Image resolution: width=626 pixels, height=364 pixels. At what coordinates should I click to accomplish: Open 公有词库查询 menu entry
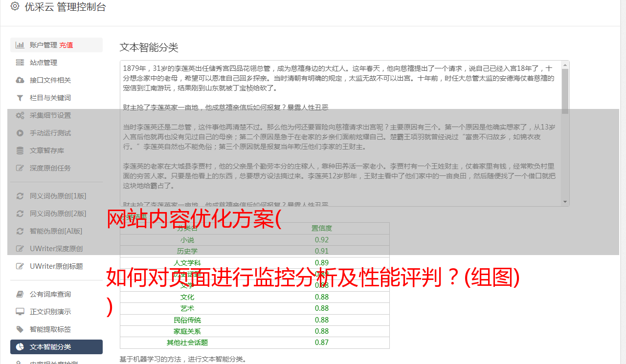point(56,294)
